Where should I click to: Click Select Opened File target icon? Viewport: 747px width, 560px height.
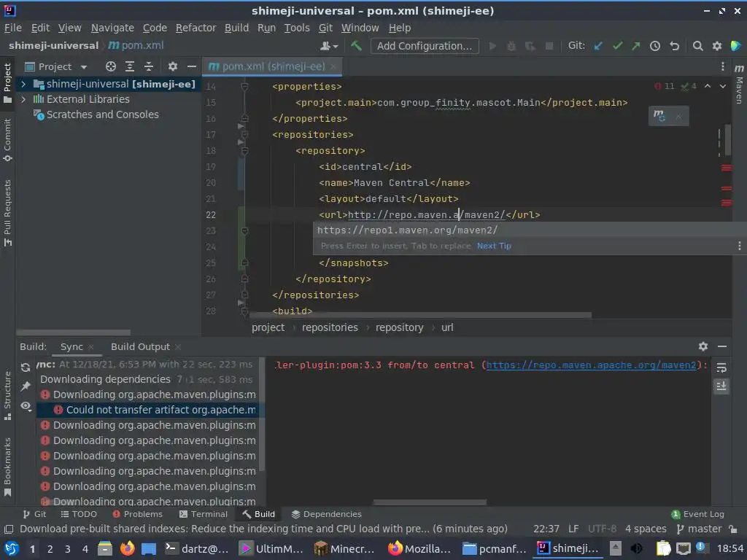pos(111,66)
